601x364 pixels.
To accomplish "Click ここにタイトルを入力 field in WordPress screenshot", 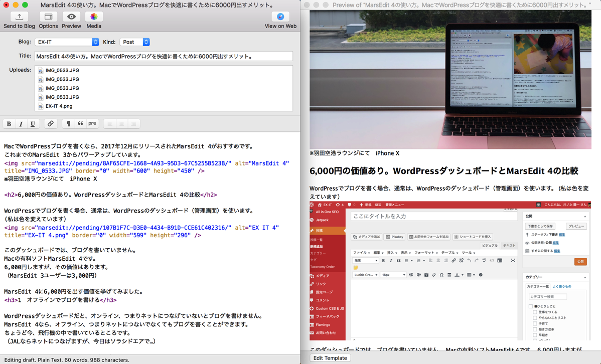I will click(x=434, y=216).
